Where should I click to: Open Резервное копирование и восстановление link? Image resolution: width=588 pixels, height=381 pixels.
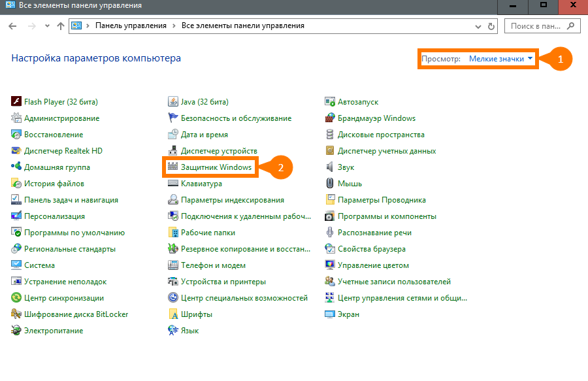[x=246, y=249]
